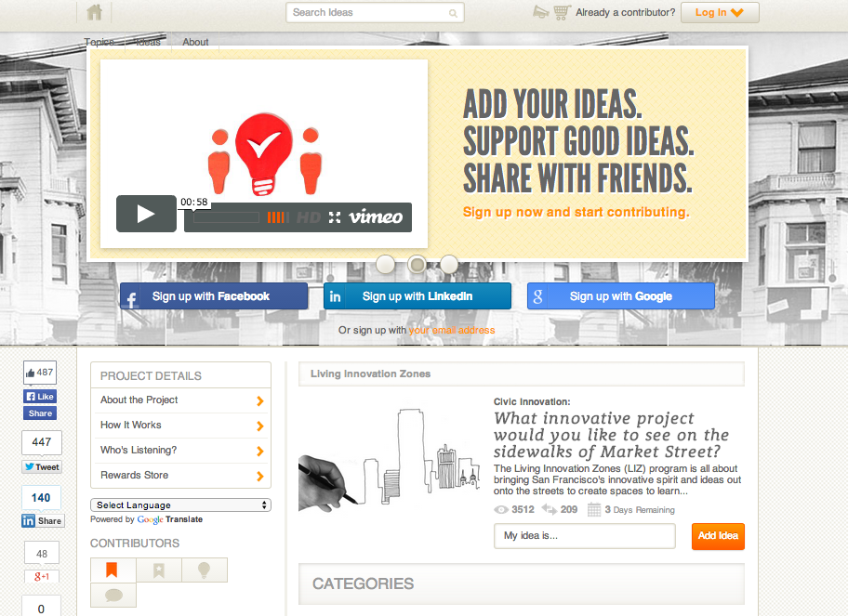
Task: Select the first carousel slide dot
Action: [385, 264]
